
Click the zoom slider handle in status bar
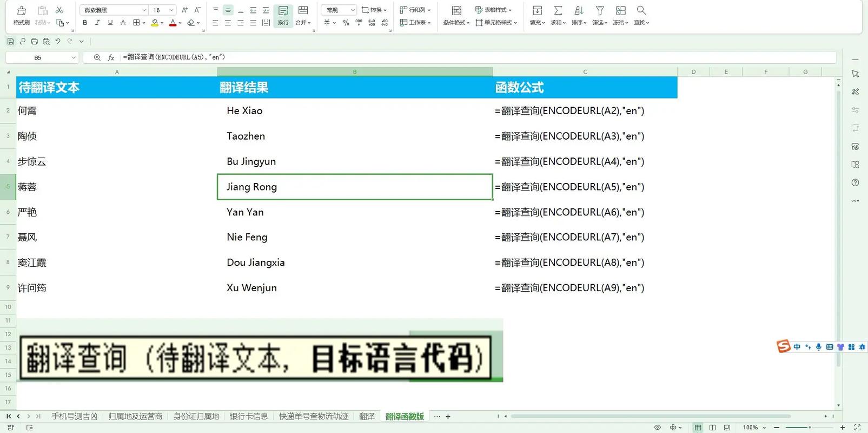810,428
